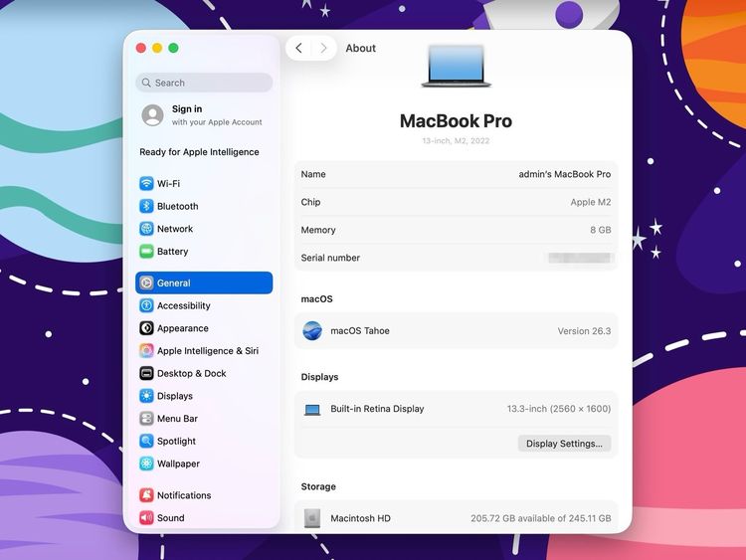Click 205.72 GB available of 245.11 GB

(x=541, y=518)
